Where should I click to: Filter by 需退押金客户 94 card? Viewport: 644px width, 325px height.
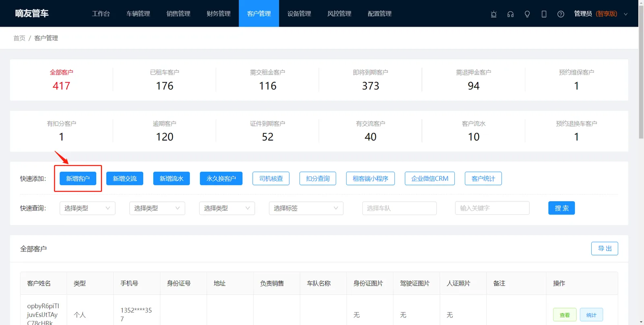point(474,80)
